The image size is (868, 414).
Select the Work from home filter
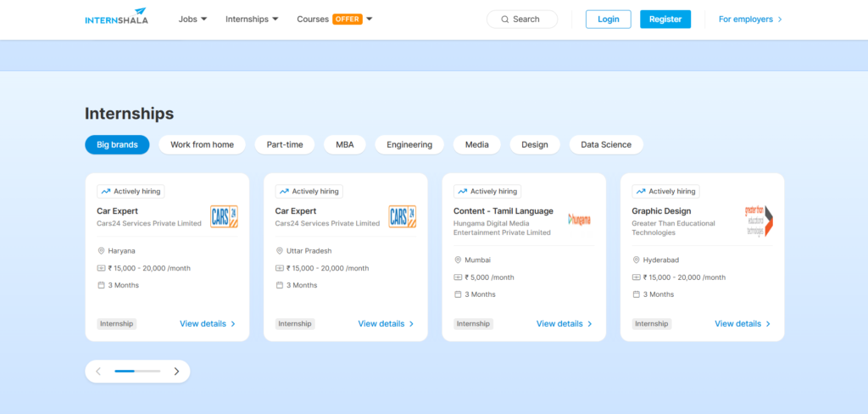pyautogui.click(x=202, y=145)
